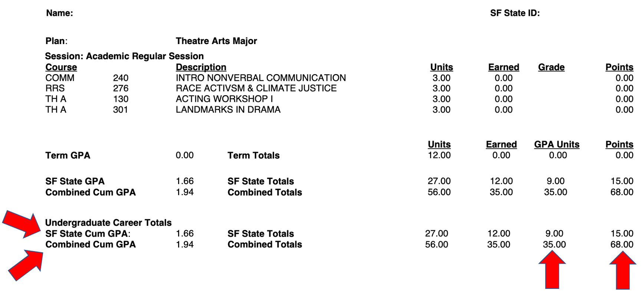This screenshot has height=300, width=644.
Task: Select the Course column header
Action: coord(61,67)
